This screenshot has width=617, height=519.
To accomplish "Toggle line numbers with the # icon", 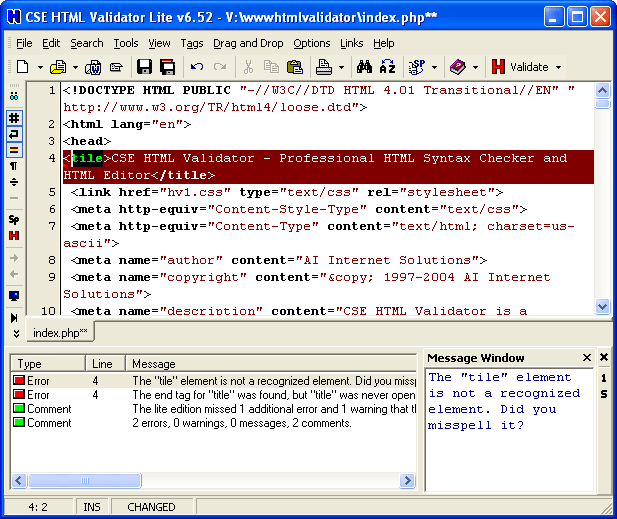I will coord(14,117).
